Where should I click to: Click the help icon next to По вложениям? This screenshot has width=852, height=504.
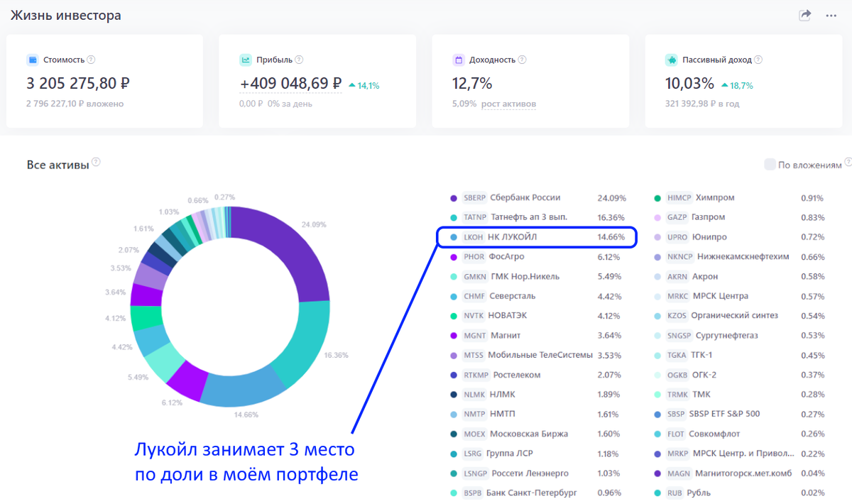click(x=848, y=163)
